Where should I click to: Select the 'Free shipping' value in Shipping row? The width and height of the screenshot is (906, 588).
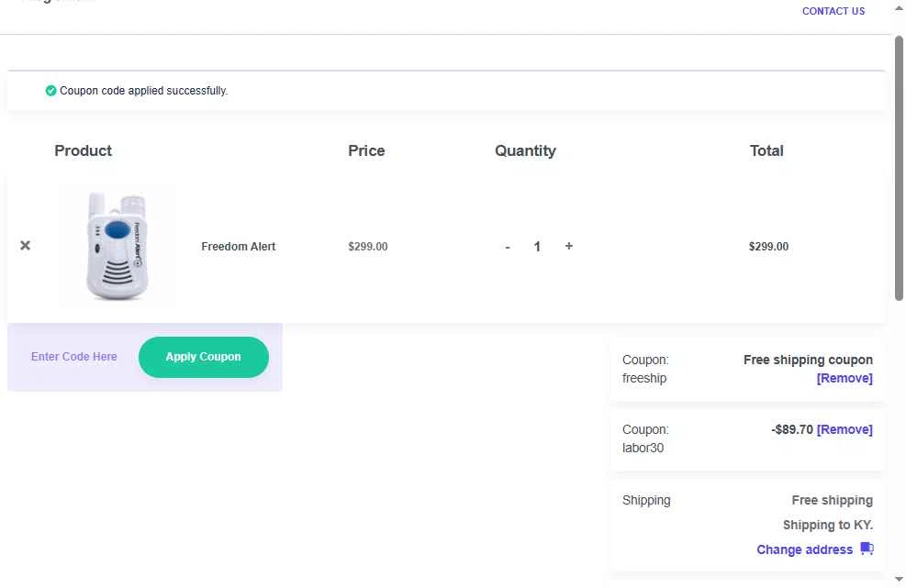click(x=832, y=500)
